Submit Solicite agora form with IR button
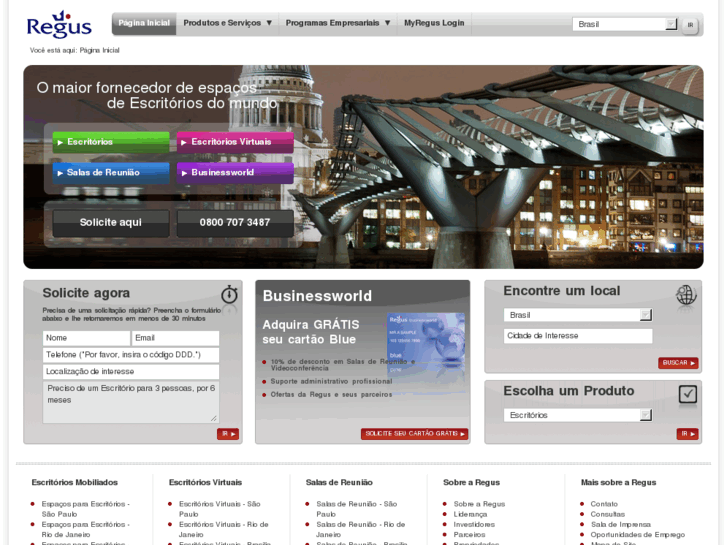This screenshot has height=545, width=727. (228, 434)
